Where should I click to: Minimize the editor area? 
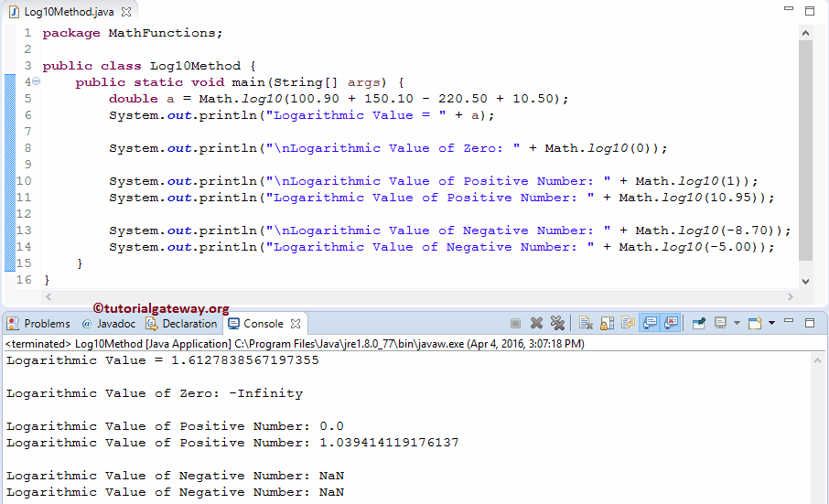pyautogui.click(x=789, y=8)
